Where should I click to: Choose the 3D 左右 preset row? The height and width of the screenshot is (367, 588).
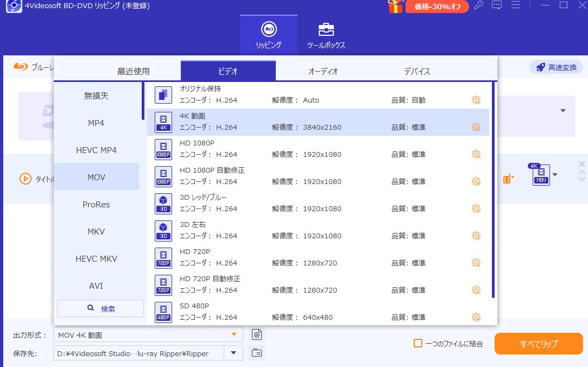pos(318,231)
